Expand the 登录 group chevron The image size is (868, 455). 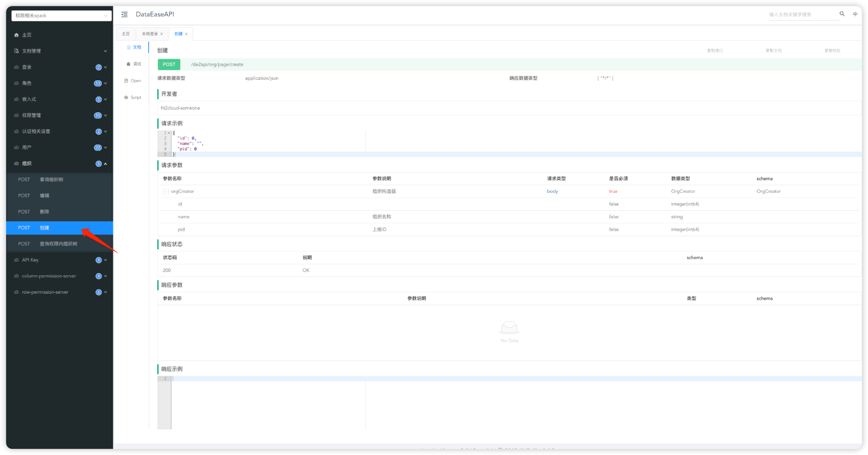105,67
